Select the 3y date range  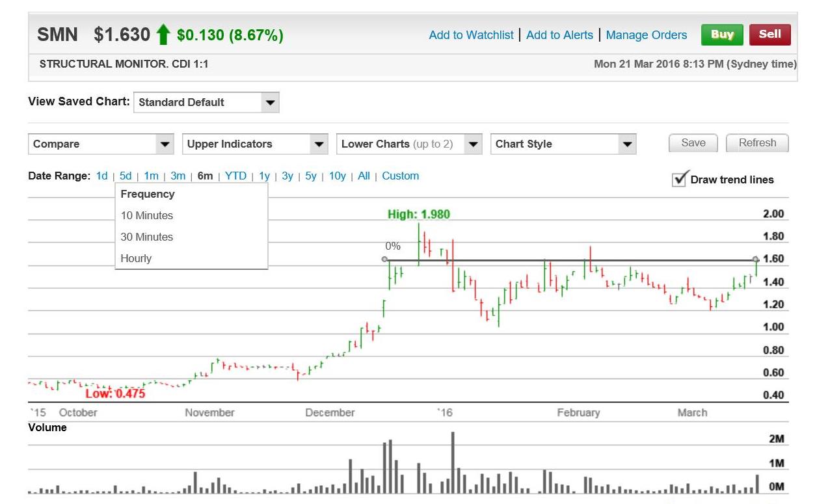tap(287, 176)
